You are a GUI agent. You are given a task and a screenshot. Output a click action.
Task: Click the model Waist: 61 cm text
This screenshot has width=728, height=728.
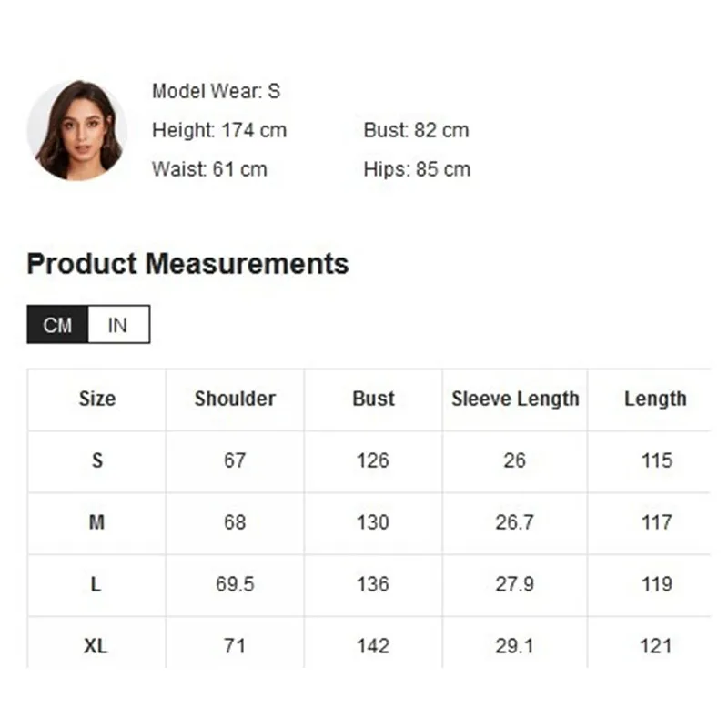[x=209, y=169]
